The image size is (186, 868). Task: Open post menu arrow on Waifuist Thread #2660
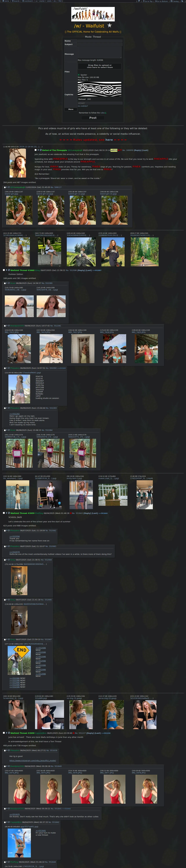[7, 270]
